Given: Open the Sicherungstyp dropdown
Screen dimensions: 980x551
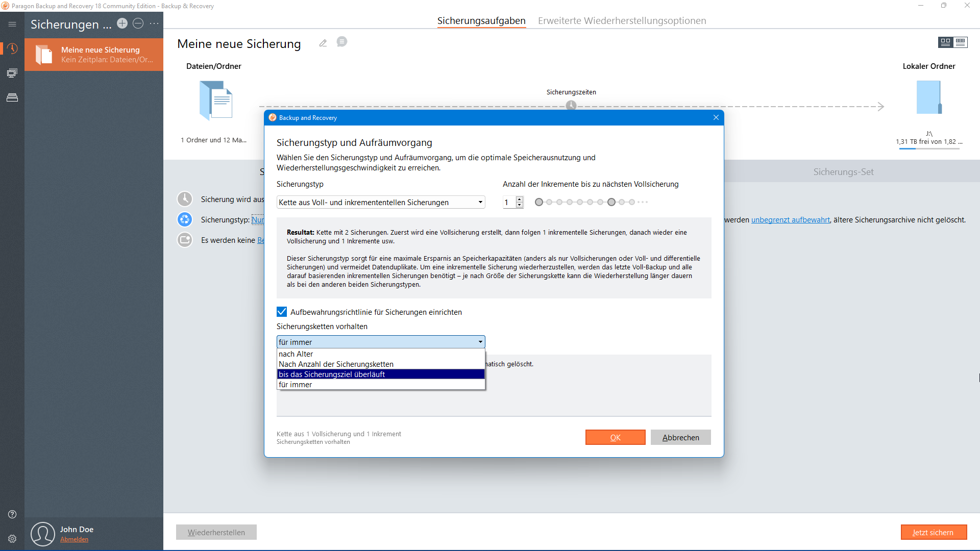Looking at the screenshot, I should tap(380, 203).
